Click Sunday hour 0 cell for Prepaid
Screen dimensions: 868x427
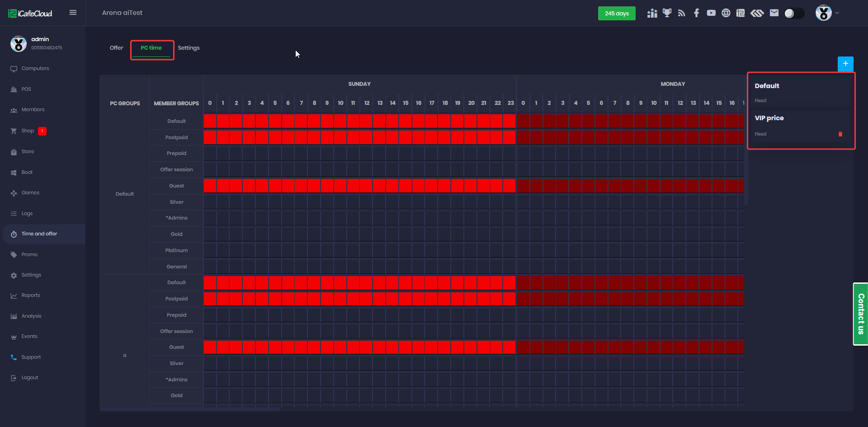pyautogui.click(x=210, y=154)
